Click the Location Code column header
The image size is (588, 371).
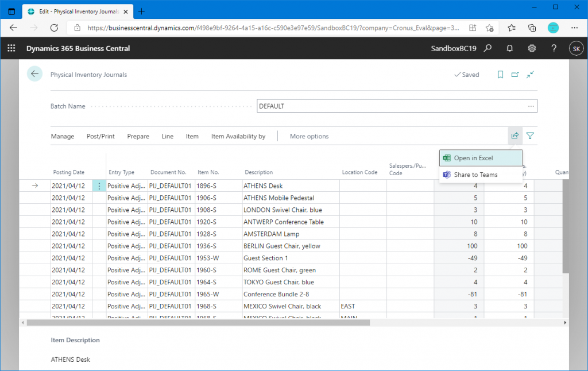[359, 172]
